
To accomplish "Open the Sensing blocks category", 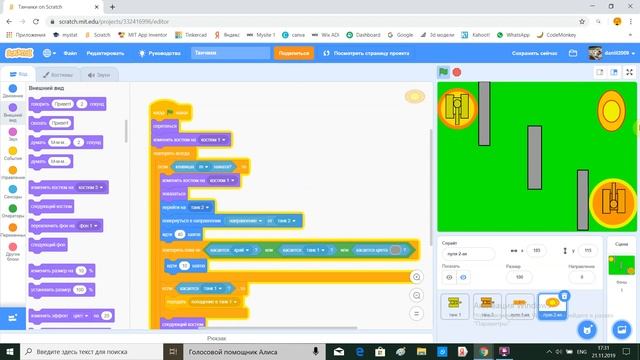I will [x=13, y=192].
